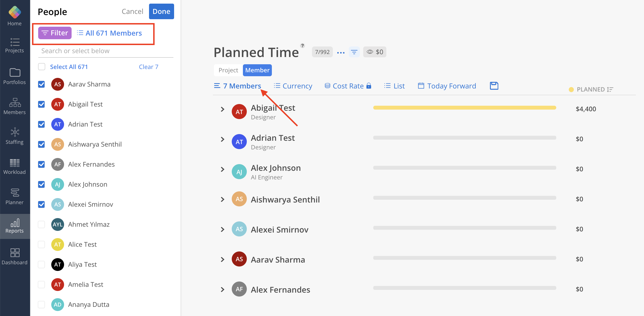Click the Search or select below field
The image size is (644, 316).
106,51
